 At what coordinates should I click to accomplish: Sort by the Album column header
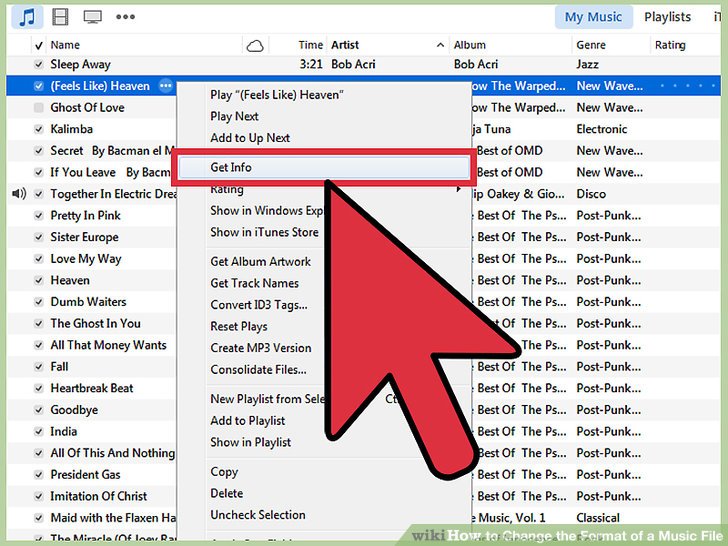(x=469, y=45)
